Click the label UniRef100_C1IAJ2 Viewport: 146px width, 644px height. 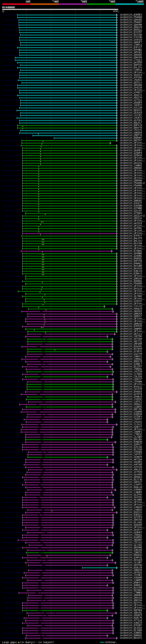131,424
